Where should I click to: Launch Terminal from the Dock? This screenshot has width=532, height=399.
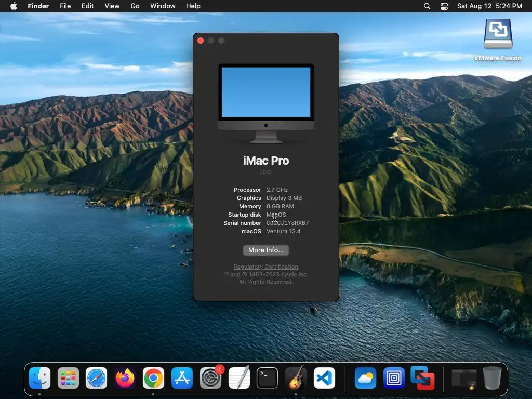point(268,378)
